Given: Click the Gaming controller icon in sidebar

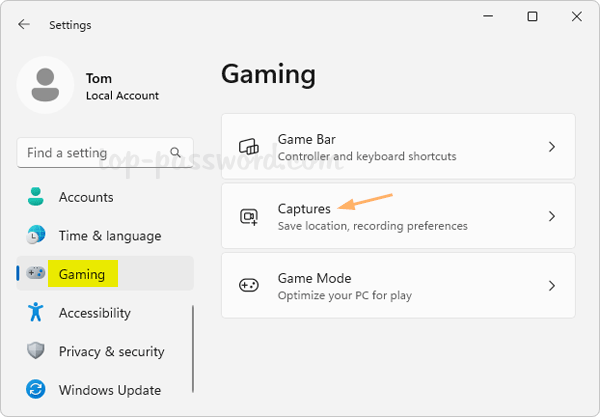Looking at the screenshot, I should tap(36, 273).
